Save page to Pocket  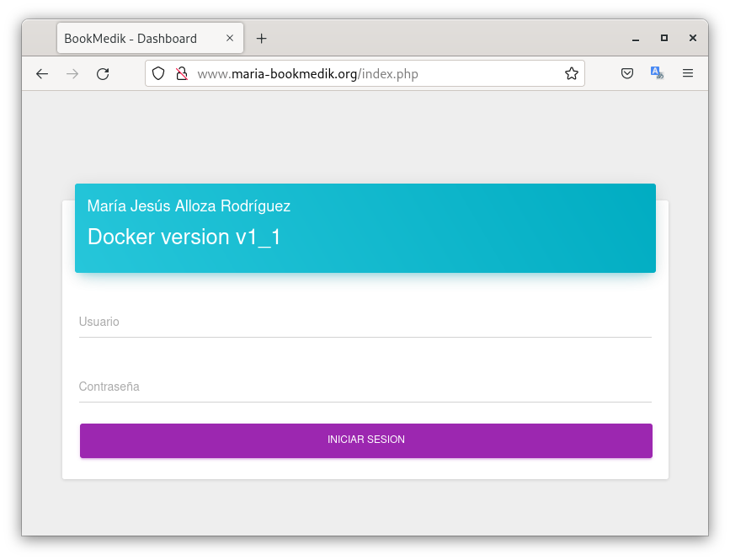coord(627,74)
